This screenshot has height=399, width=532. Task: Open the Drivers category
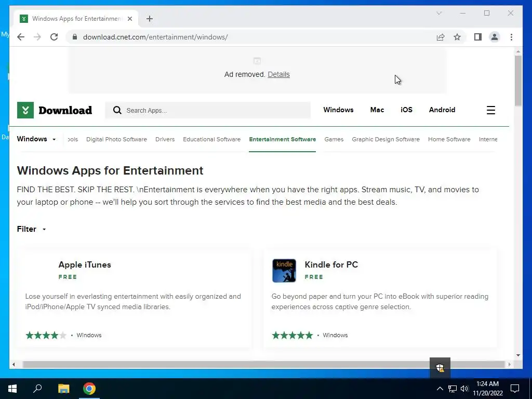pos(165,139)
